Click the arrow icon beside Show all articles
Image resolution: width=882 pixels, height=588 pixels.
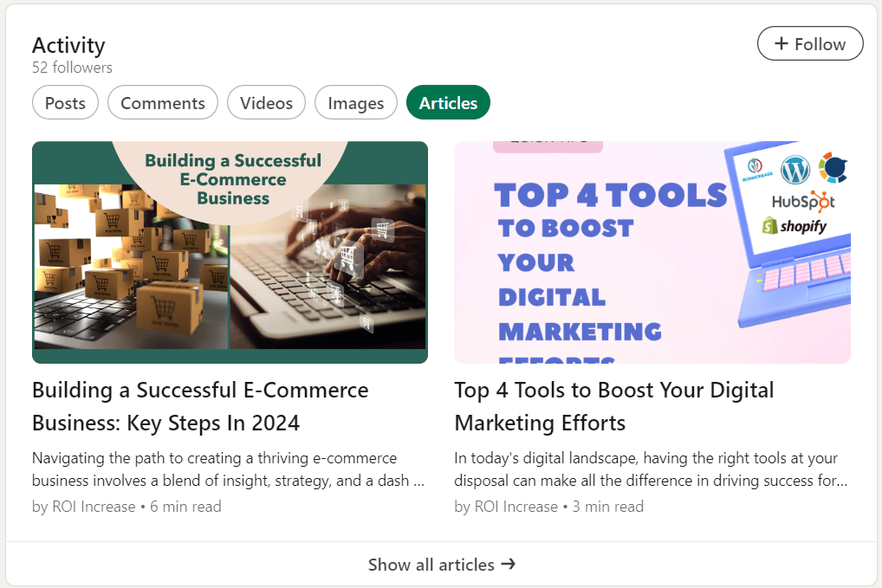tap(510, 564)
